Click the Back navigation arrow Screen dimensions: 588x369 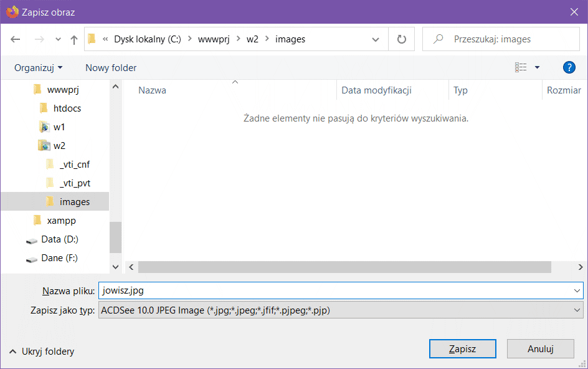16,39
